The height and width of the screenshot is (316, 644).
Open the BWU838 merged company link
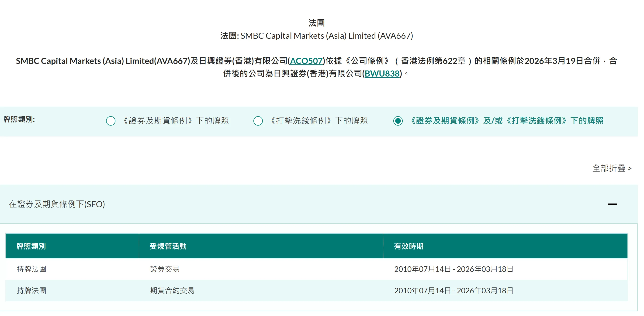(x=382, y=74)
